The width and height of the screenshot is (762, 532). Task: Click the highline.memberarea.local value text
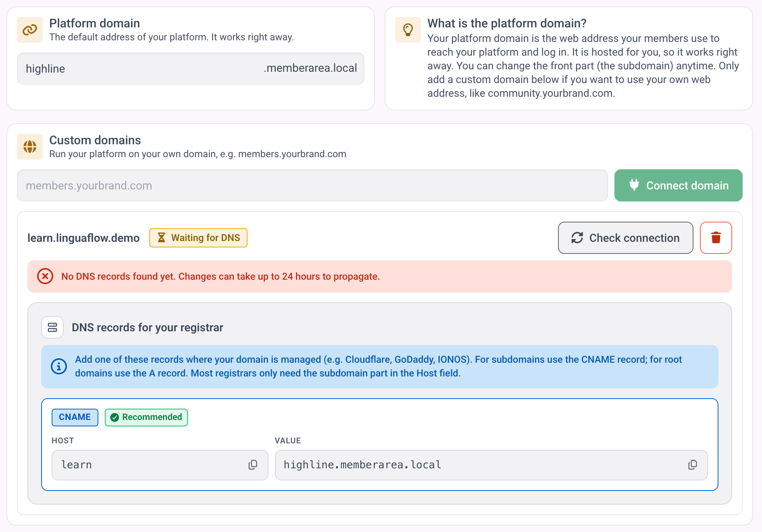point(362,465)
